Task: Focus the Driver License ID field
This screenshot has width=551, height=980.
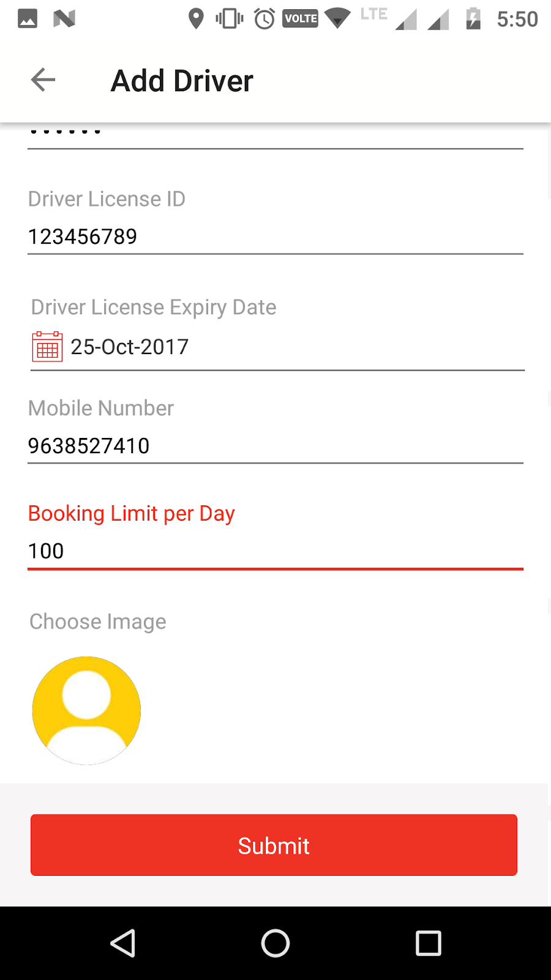Action: tap(275, 236)
